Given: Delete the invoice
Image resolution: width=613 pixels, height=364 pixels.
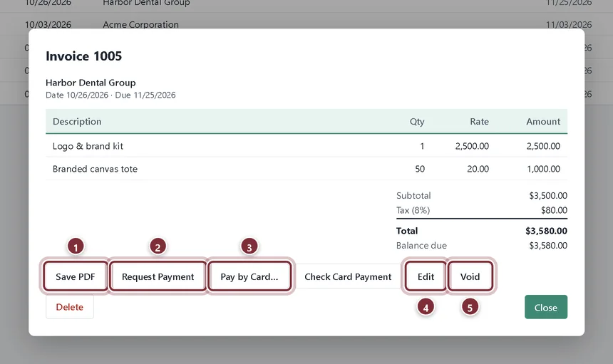Looking at the screenshot, I should pos(70,307).
